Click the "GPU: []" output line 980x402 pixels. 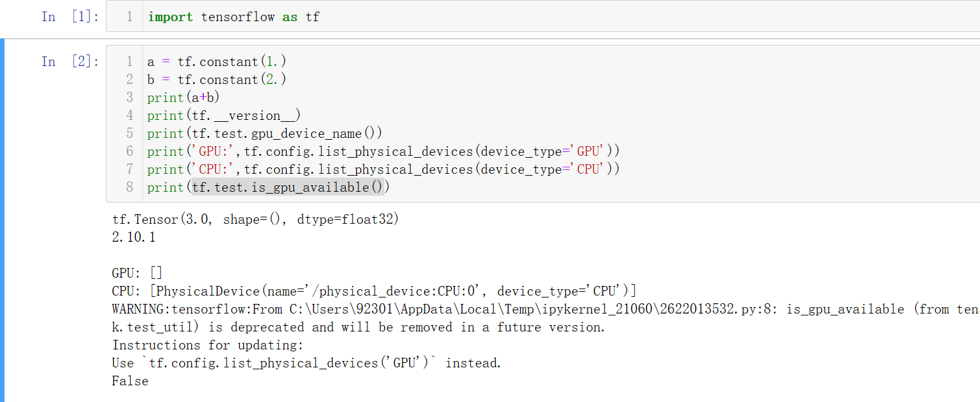click(137, 273)
